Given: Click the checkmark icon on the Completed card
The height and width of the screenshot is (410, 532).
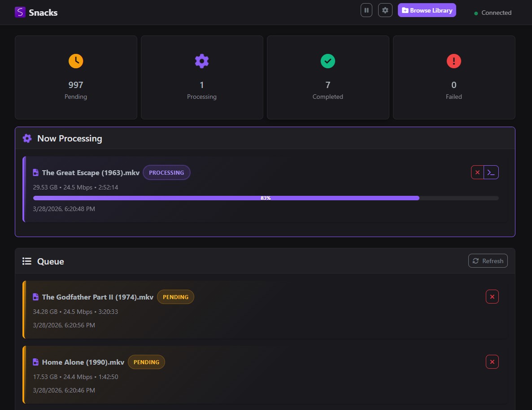Looking at the screenshot, I should click(x=328, y=61).
